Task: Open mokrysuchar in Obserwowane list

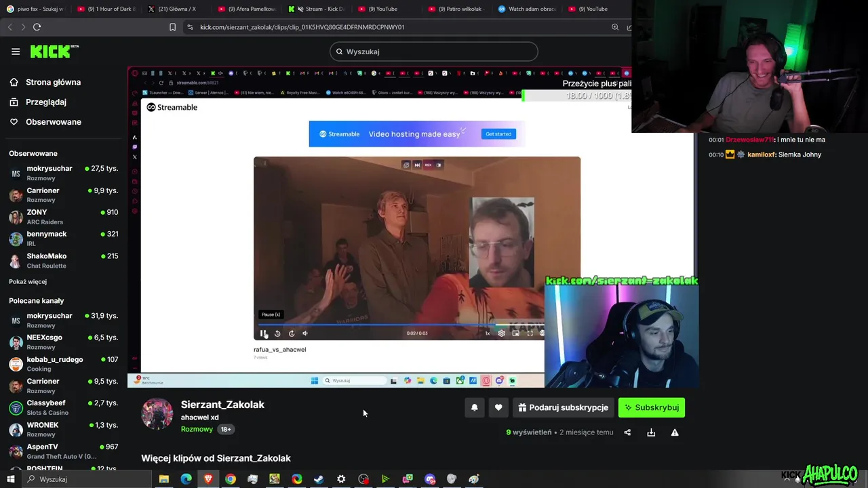Action: pyautogui.click(x=64, y=173)
